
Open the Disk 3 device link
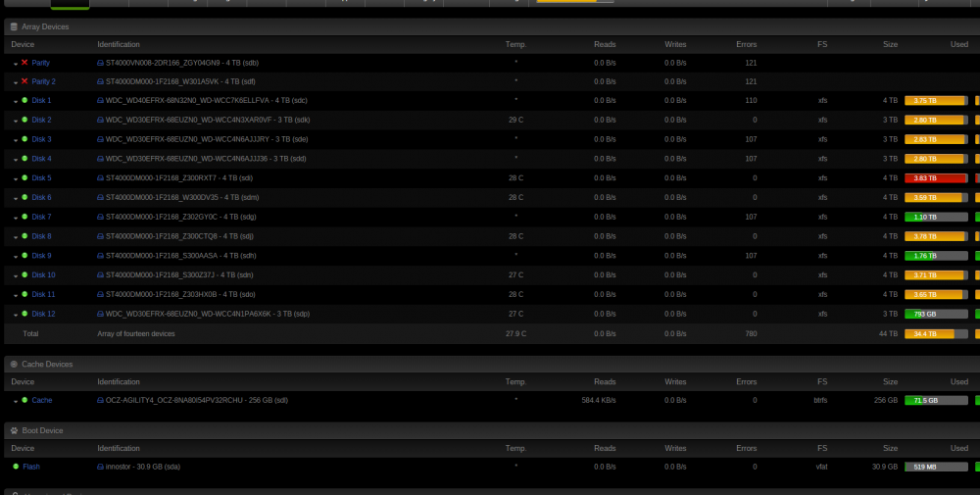[x=41, y=139]
